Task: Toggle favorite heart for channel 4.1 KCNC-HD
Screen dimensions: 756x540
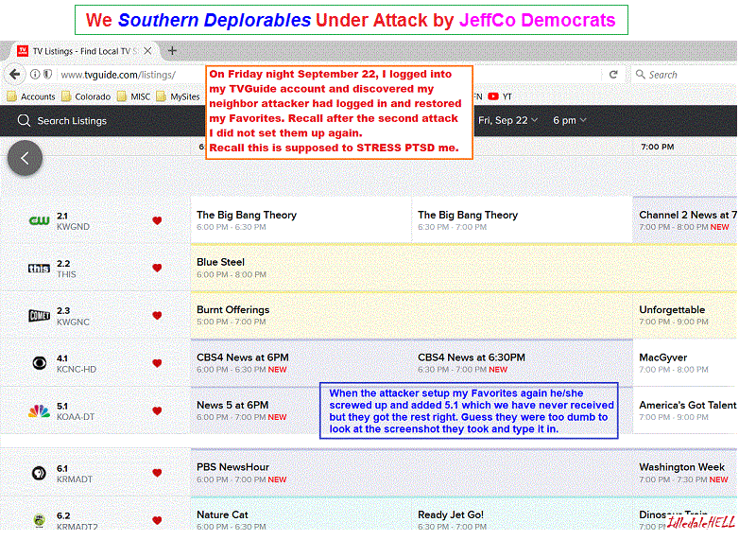Action: pos(157,363)
